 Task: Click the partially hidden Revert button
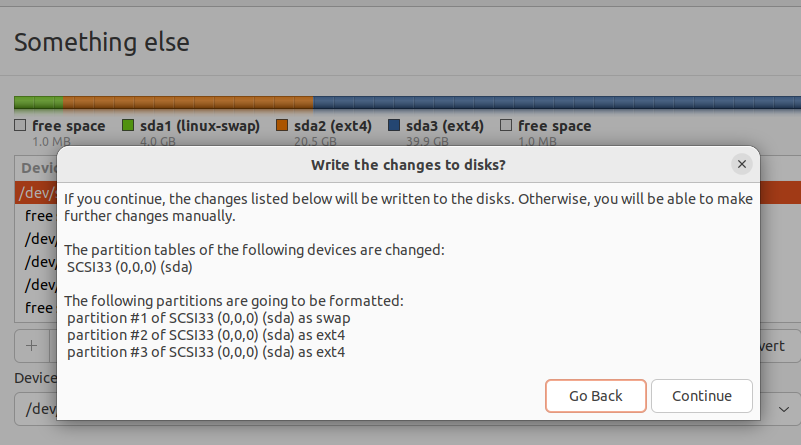(x=780, y=346)
